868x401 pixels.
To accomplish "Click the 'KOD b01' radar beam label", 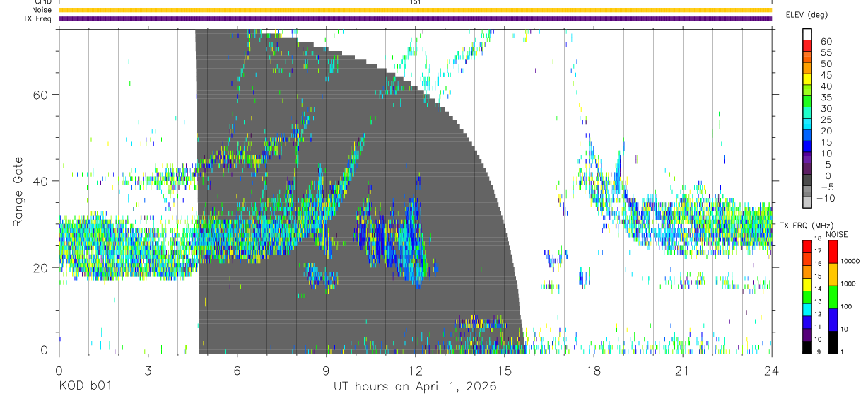I will pos(85,387).
